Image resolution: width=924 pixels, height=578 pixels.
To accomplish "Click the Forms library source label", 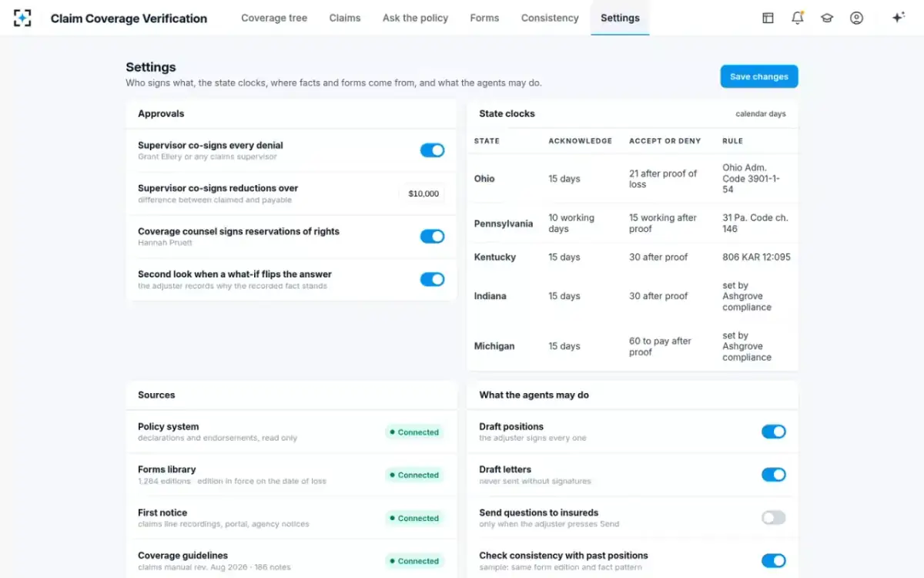I will [x=166, y=469].
